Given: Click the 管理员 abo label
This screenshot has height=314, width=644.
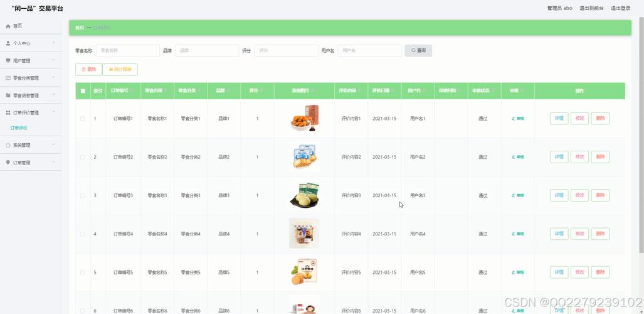Looking at the screenshot, I should (x=559, y=8).
